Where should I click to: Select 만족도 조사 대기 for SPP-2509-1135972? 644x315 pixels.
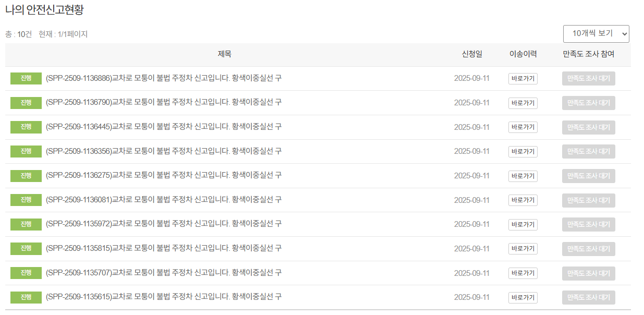point(588,224)
